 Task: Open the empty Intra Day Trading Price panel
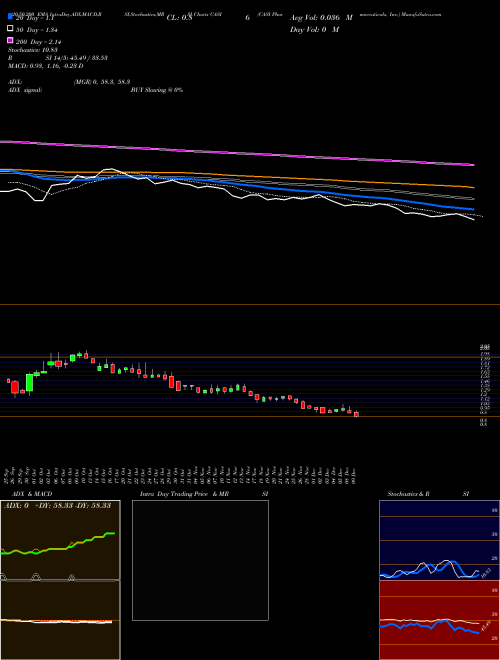[x=200, y=560]
